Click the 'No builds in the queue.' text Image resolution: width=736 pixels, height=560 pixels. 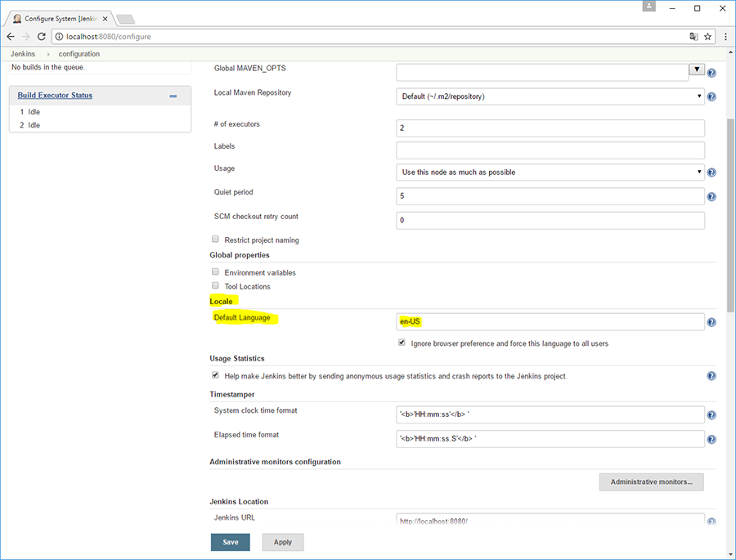48,67
